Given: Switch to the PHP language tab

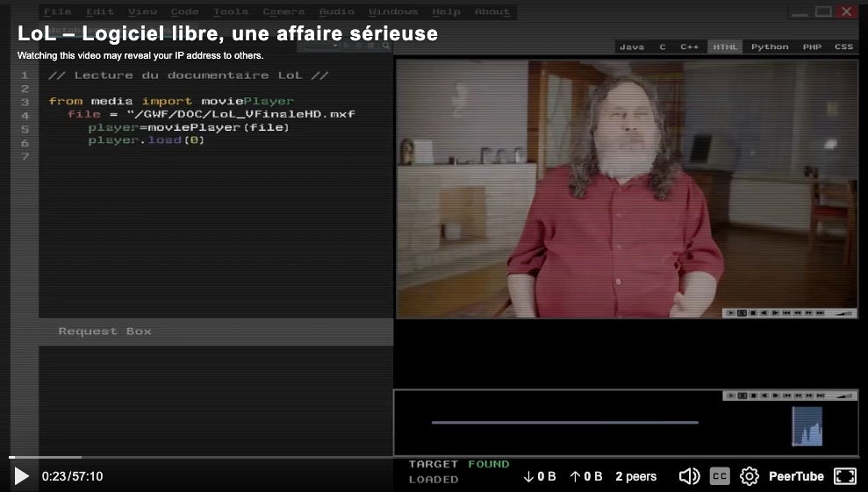Looking at the screenshot, I should click(812, 47).
